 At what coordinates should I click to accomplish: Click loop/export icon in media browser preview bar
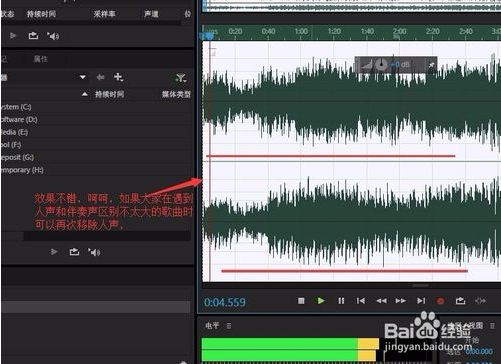[74, 252]
